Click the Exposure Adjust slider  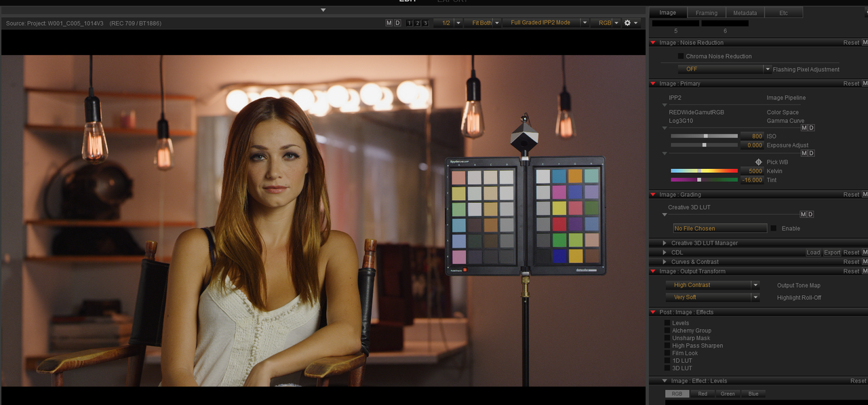pos(704,145)
